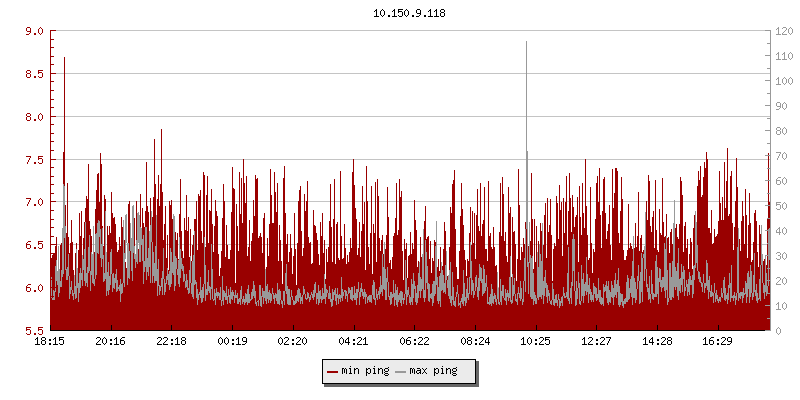Select the 5.5 left axis value
The height and width of the screenshot is (400, 800).
(33, 331)
